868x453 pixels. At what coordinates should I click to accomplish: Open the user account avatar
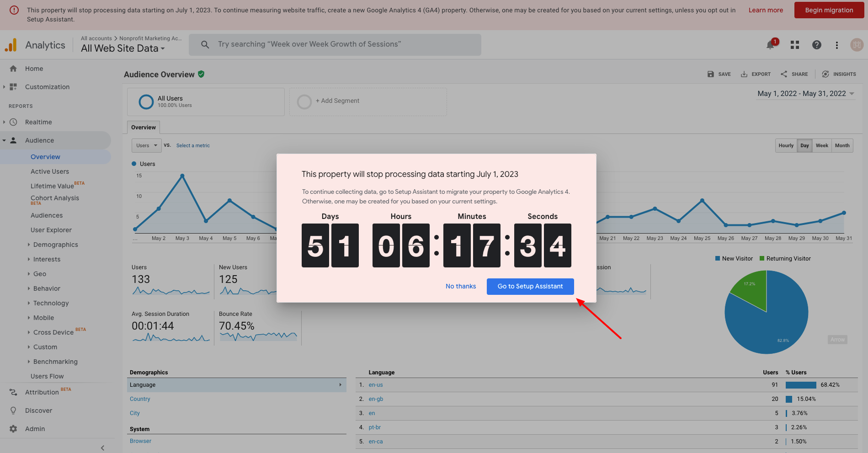(857, 45)
